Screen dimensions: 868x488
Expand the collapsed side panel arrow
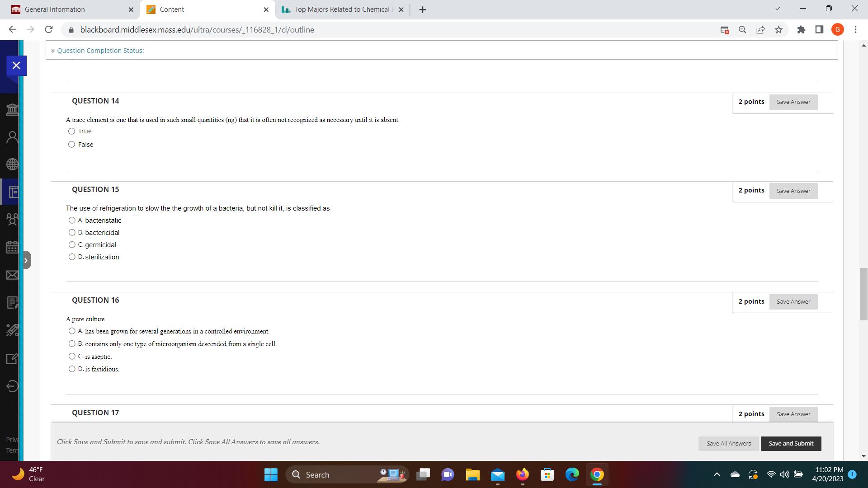pos(26,260)
